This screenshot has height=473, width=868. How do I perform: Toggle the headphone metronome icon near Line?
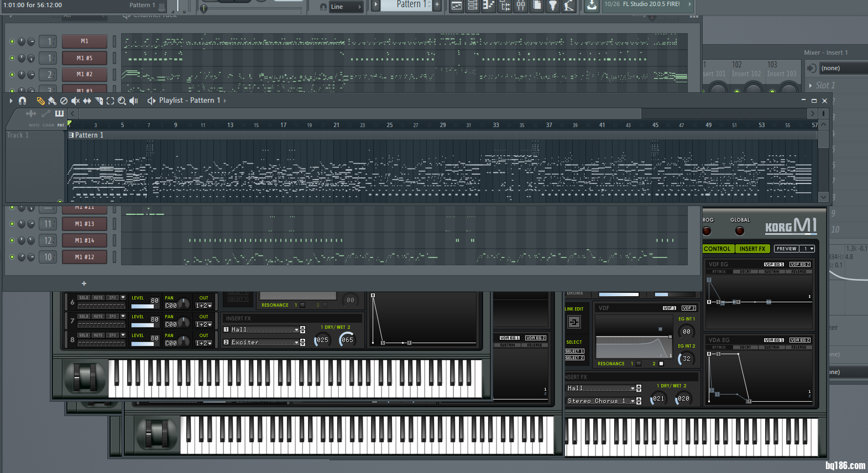[323, 7]
